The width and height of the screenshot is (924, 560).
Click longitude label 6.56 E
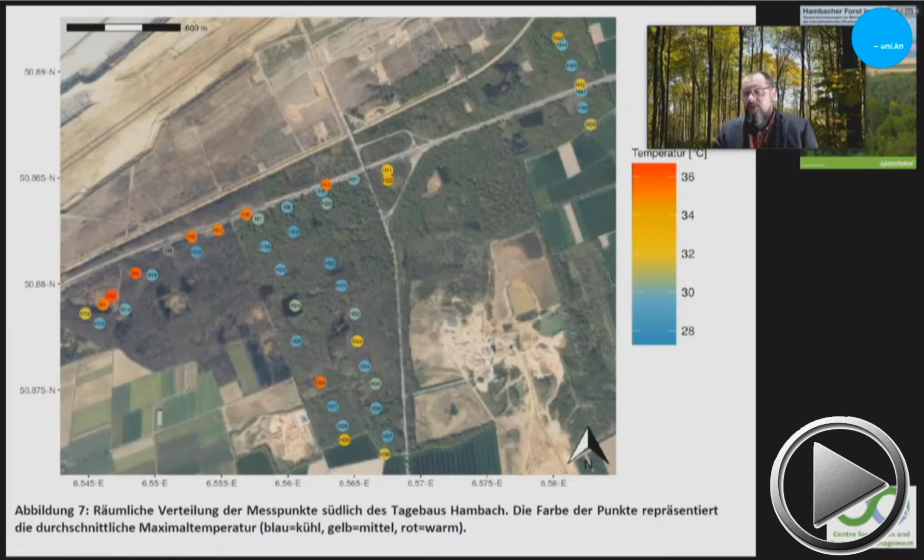point(287,483)
